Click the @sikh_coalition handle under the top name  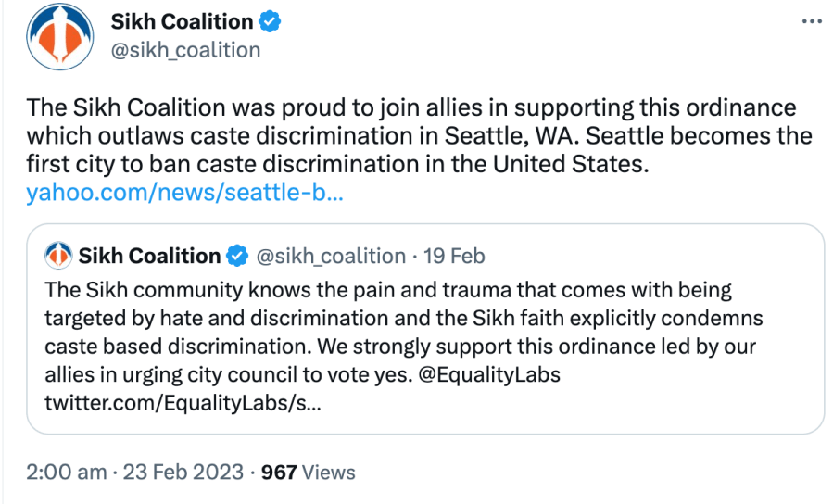tap(185, 50)
